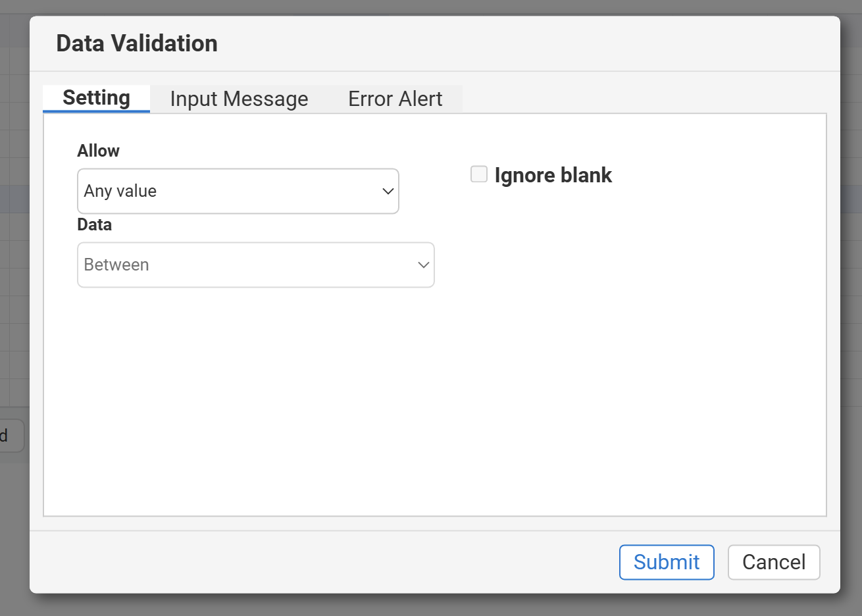Click the "Ignore blank" label text
Image resolution: width=862 pixels, height=616 pixels.
(x=553, y=175)
